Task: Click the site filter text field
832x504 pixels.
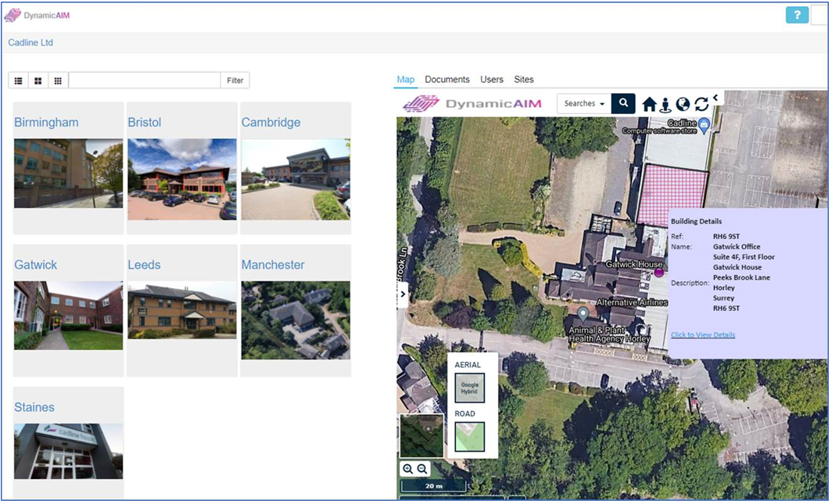Action: [x=145, y=80]
